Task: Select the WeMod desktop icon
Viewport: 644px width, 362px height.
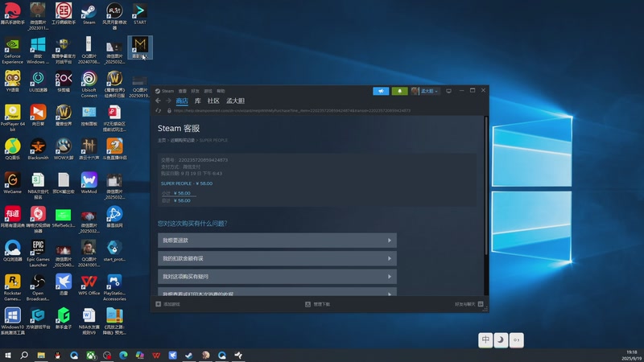Action: pyautogui.click(x=89, y=183)
